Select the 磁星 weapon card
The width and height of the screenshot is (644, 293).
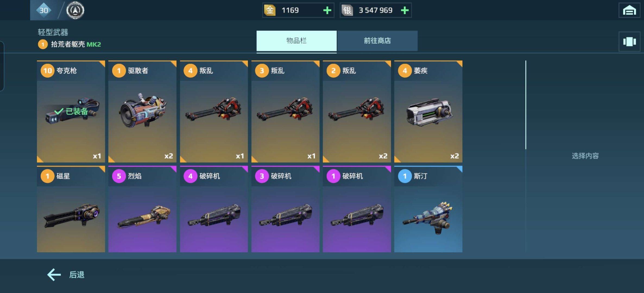[x=71, y=209]
